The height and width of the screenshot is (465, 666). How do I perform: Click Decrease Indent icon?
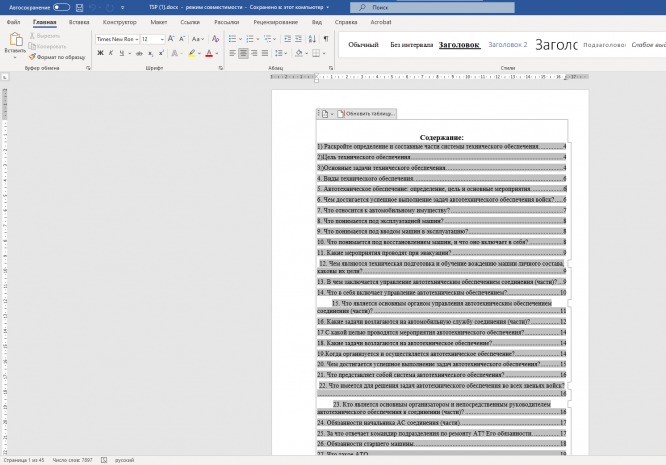pos(288,39)
